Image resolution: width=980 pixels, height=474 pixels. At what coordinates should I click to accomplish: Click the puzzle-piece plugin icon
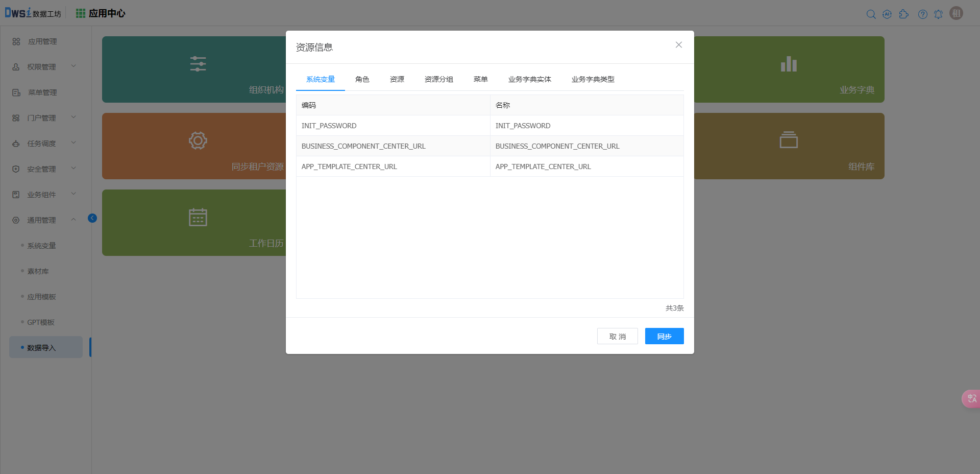pyautogui.click(x=904, y=14)
